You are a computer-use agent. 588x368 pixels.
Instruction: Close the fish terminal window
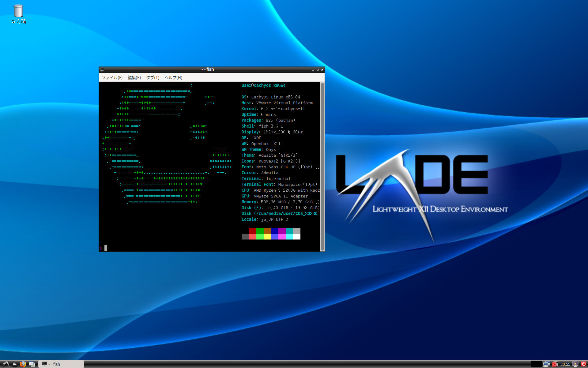[x=322, y=70]
